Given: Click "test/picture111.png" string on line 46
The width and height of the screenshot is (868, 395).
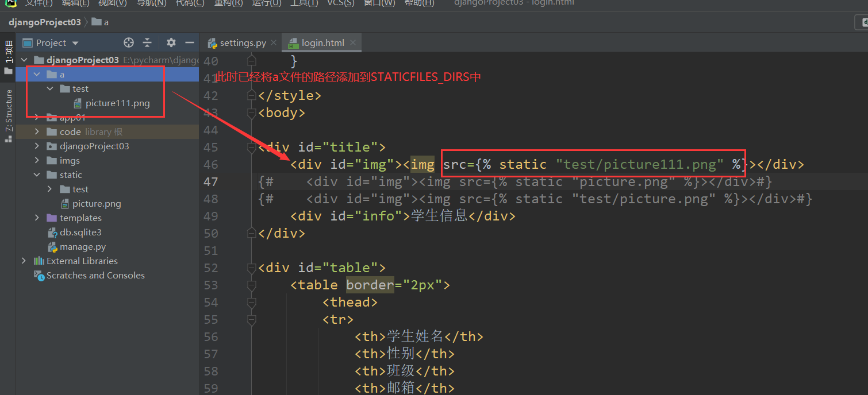Looking at the screenshot, I should tap(640, 164).
